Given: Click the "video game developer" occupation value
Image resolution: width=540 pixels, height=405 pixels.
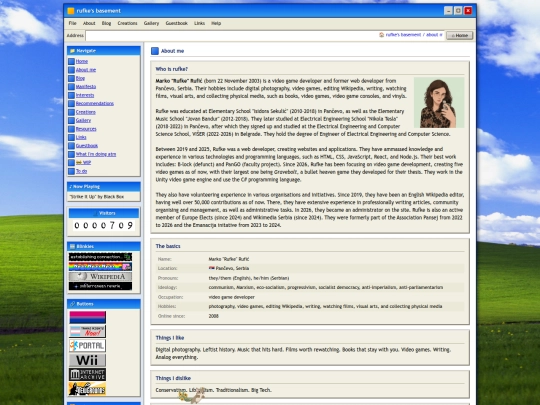Looking at the screenshot, I should [231, 297].
